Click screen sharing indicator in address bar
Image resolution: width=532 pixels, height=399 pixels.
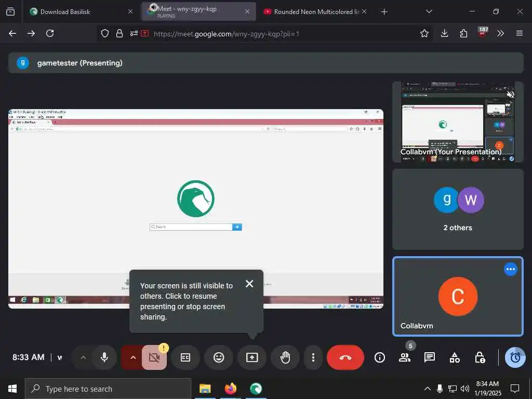[145, 33]
